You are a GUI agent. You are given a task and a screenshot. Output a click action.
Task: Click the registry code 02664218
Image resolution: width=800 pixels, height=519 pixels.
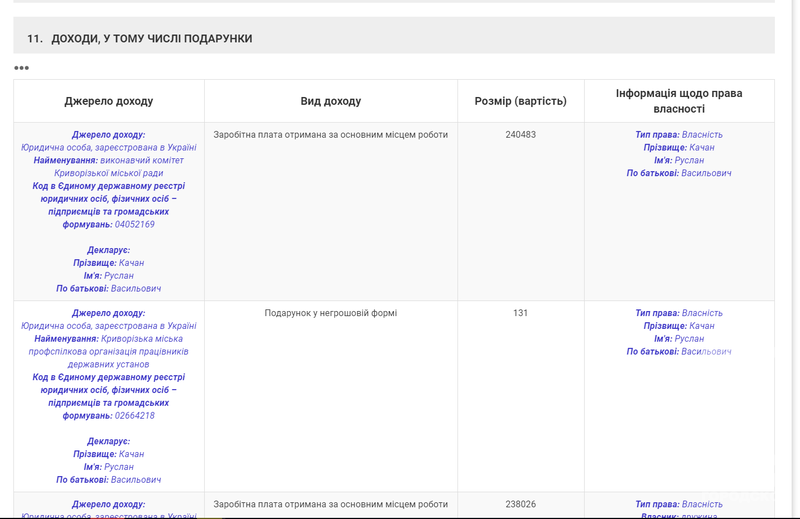[134, 415]
